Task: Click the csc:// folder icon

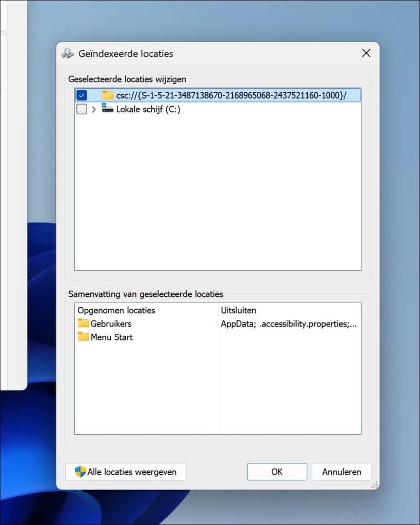Action: click(108, 95)
